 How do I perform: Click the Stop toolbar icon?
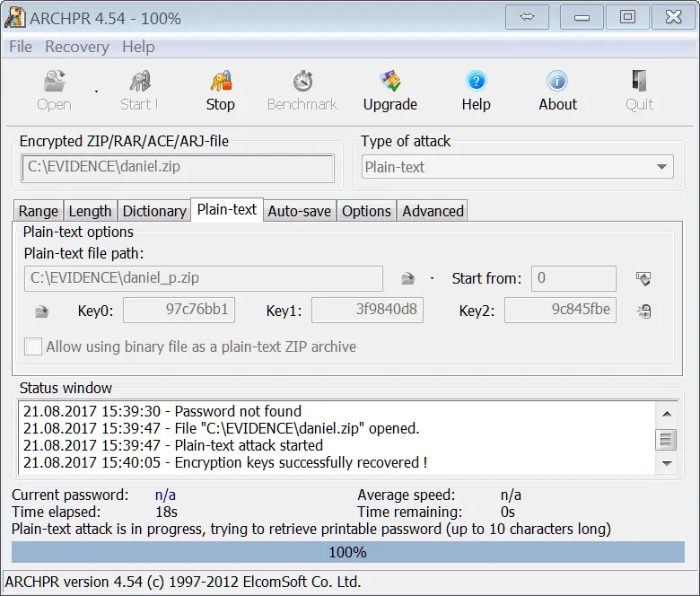[x=220, y=83]
